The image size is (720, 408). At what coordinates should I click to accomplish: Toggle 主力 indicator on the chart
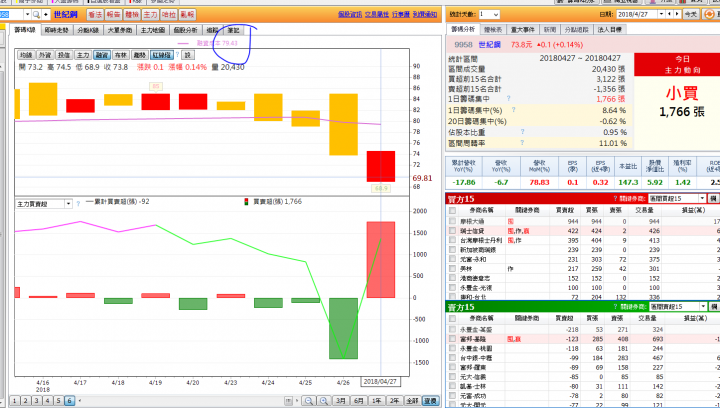(83, 55)
